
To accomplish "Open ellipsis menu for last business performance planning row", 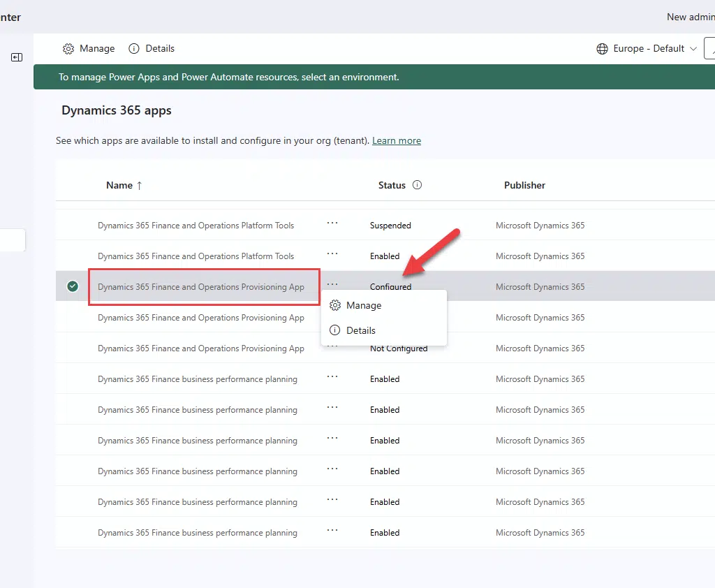I will (332, 531).
